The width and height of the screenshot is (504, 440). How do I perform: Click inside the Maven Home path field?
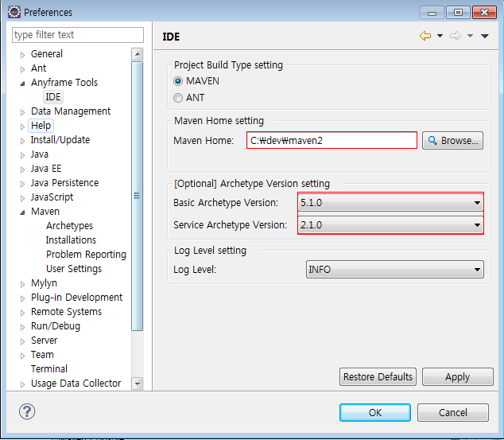pos(331,141)
